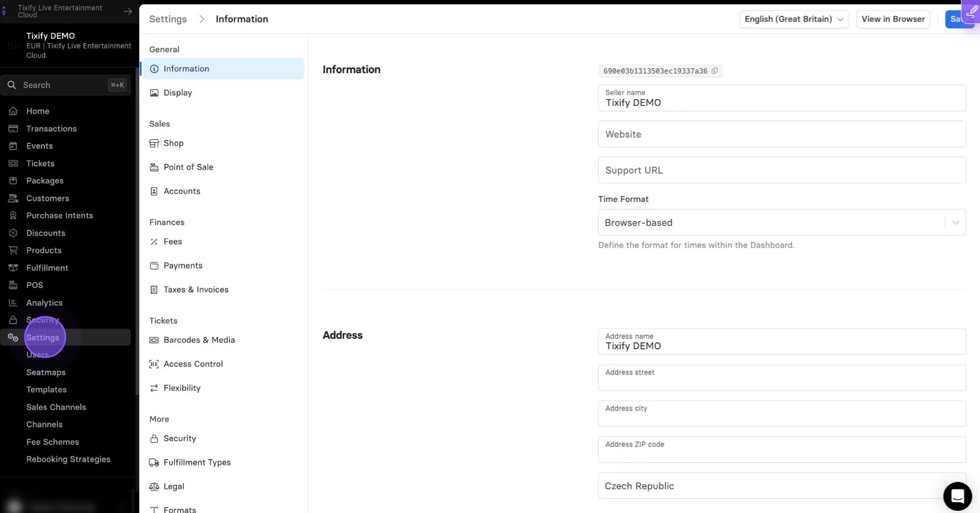This screenshot has width=980, height=513.
Task: Open the English (Great Britain) language dropdown
Action: click(794, 19)
